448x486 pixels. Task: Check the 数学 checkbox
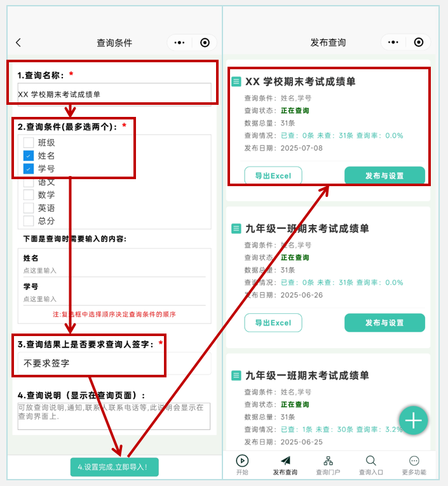click(29, 195)
